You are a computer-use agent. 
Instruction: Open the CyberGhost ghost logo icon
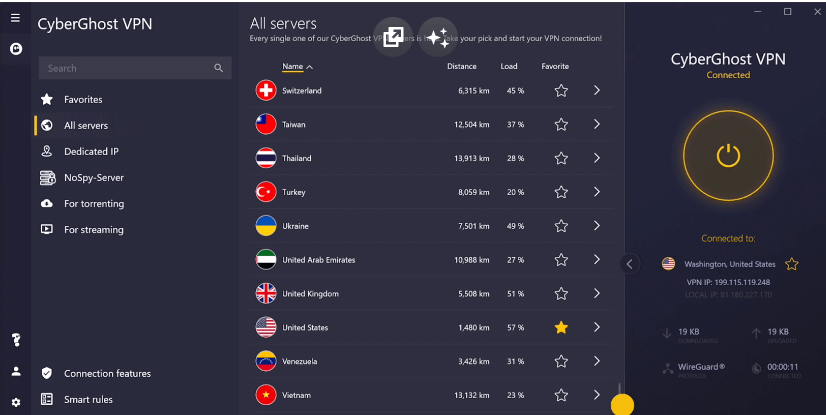coord(15,48)
